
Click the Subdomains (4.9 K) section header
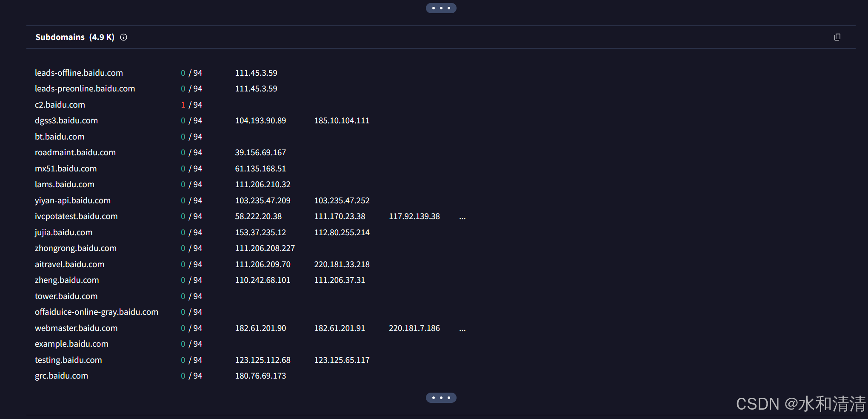[x=75, y=37]
